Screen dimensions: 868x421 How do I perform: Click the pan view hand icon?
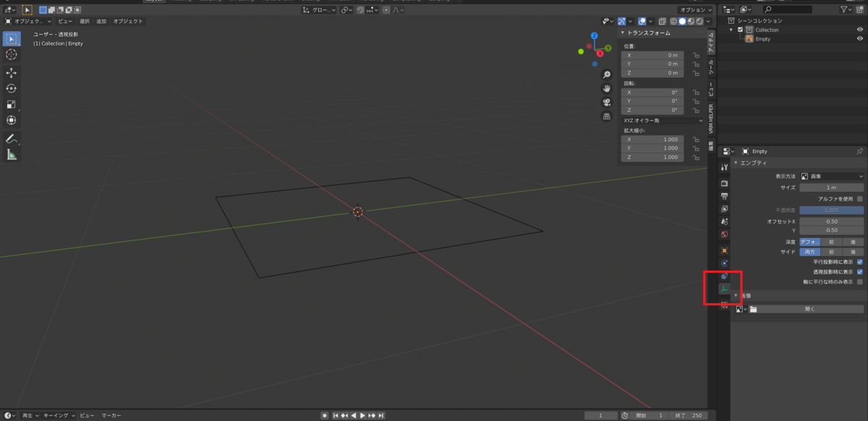pos(607,88)
